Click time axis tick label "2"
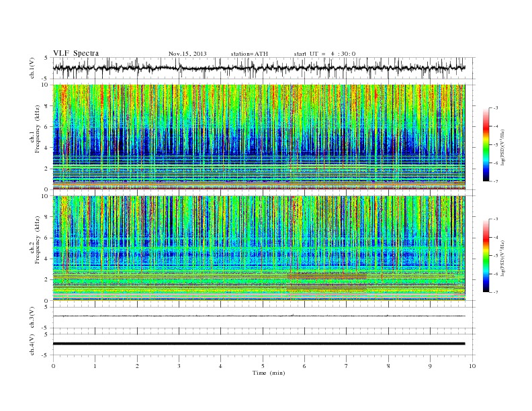This screenshot has width=532, height=411. [137, 366]
